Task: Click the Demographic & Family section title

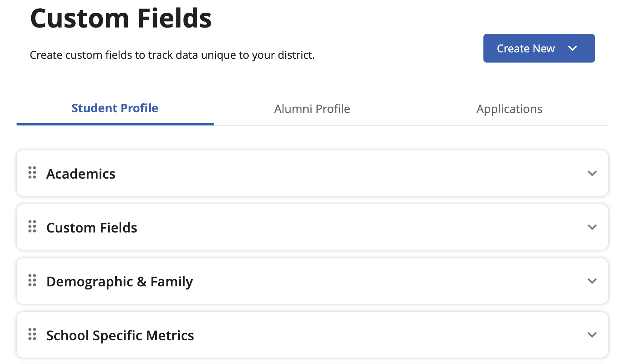Action: pos(119,281)
